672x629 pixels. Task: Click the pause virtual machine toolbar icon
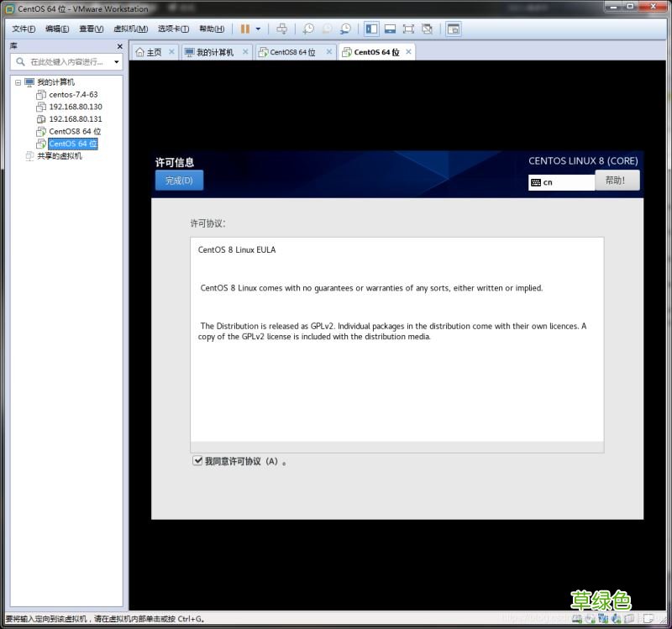244,29
